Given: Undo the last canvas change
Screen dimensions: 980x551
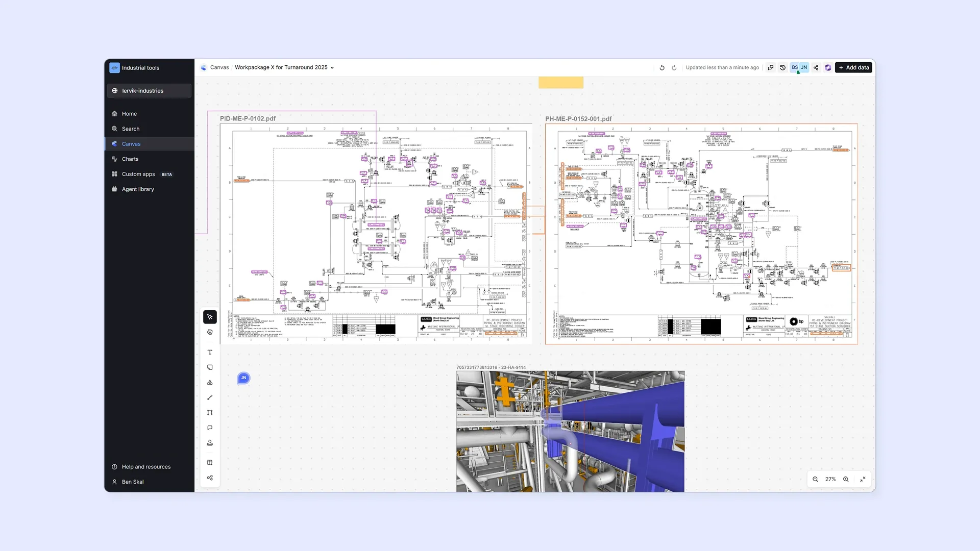Looking at the screenshot, I should [662, 67].
